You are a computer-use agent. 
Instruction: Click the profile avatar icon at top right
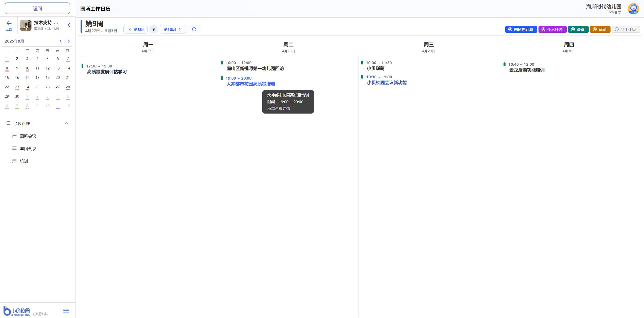point(633,9)
